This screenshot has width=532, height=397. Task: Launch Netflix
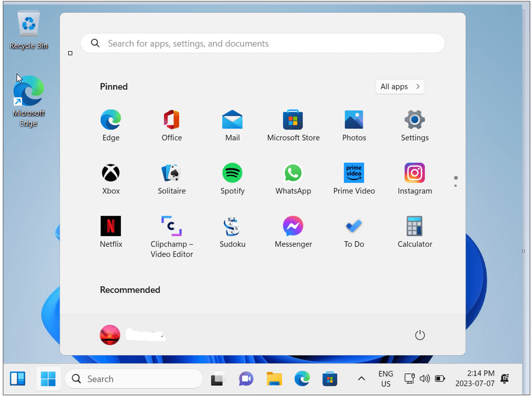click(111, 232)
